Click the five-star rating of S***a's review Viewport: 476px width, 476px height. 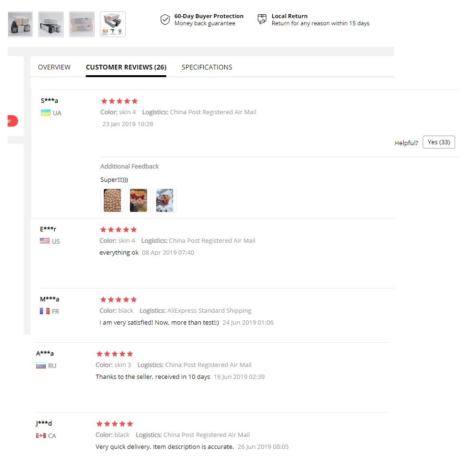coord(119,101)
